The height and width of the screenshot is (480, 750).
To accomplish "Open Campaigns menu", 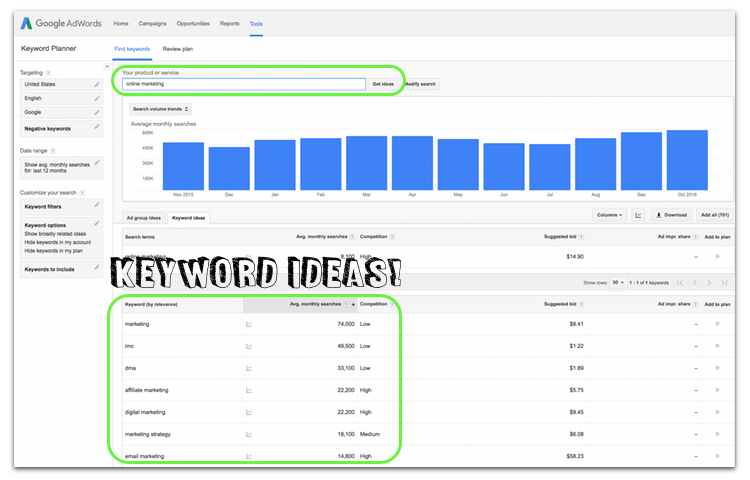I will click(153, 23).
